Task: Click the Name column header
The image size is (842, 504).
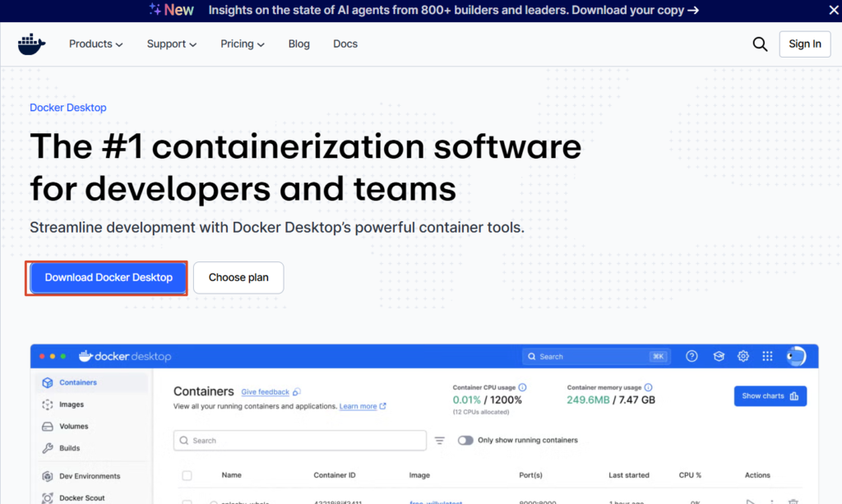Action: click(231, 475)
